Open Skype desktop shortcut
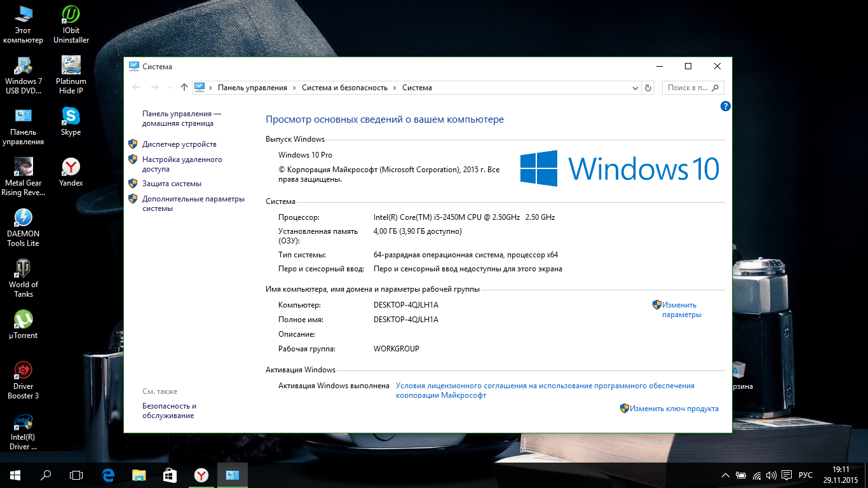Screen dimensions: 868x488 point(71,121)
